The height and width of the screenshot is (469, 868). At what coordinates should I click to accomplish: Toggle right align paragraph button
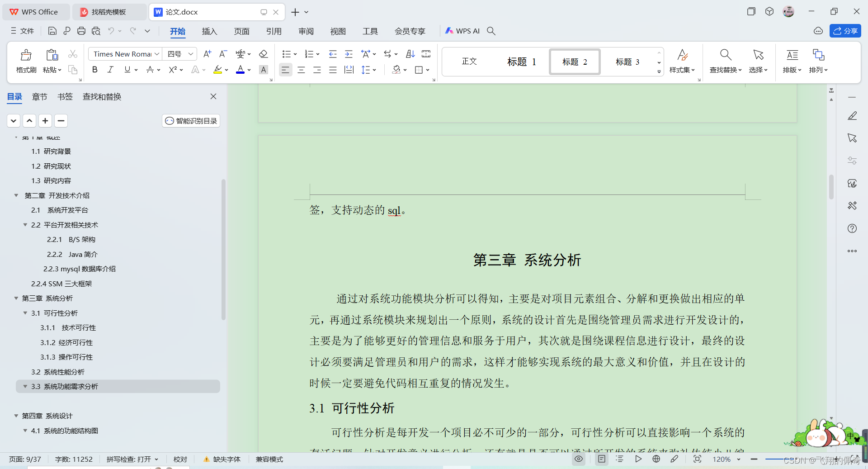(x=317, y=70)
